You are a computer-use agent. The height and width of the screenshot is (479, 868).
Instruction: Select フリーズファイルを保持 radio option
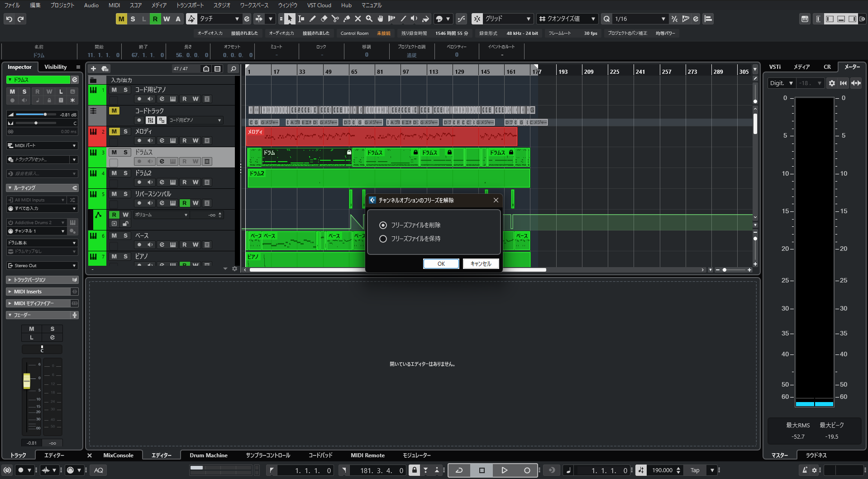click(383, 239)
